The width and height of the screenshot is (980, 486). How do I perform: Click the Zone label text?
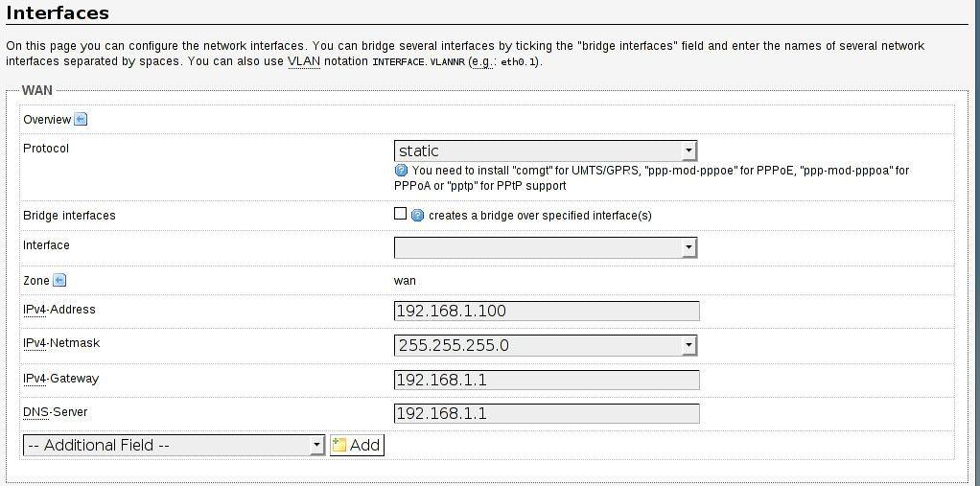tap(35, 281)
